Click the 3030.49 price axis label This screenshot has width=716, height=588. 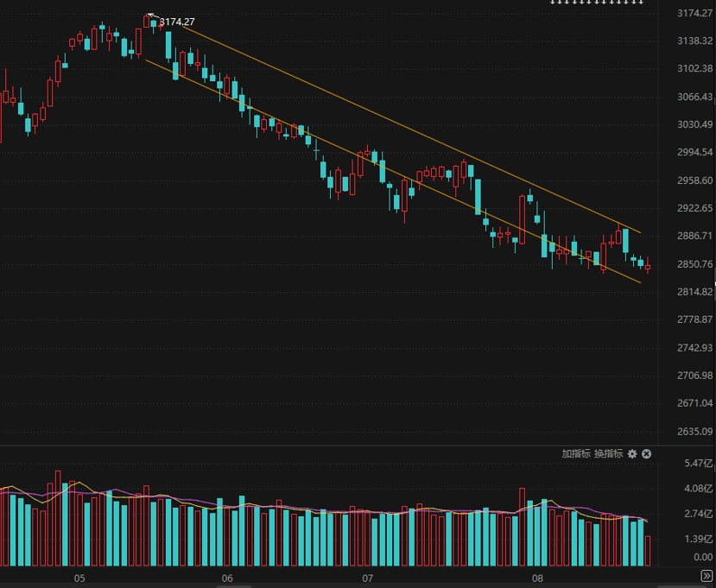[x=694, y=124]
